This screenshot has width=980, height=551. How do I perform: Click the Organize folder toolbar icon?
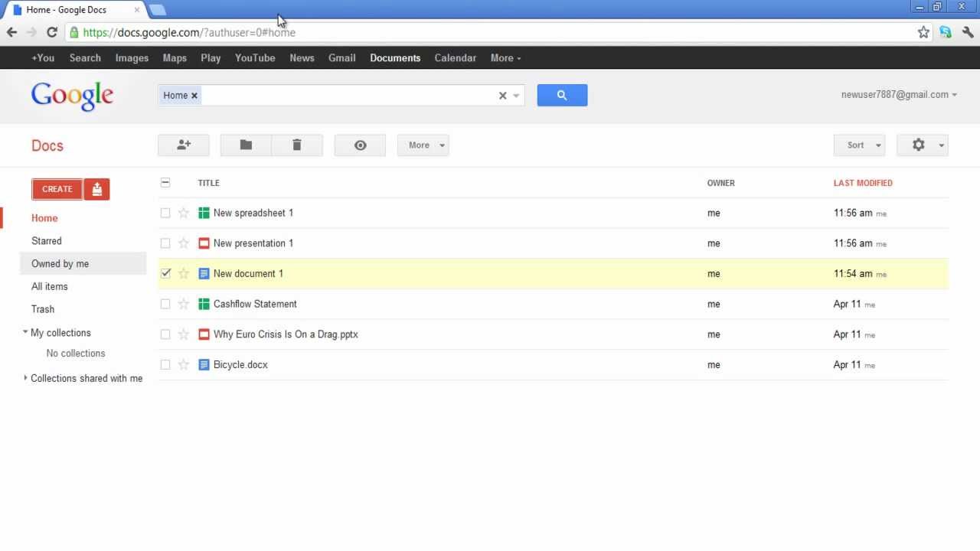[x=246, y=145]
